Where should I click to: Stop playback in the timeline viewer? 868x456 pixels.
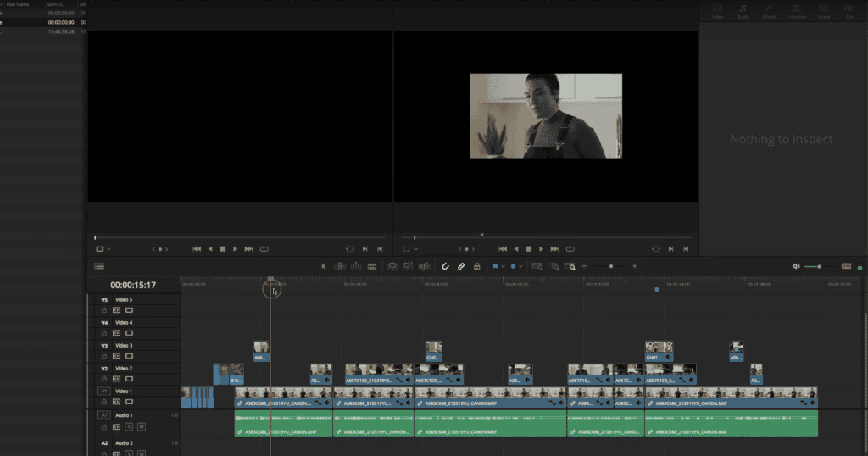(x=529, y=249)
